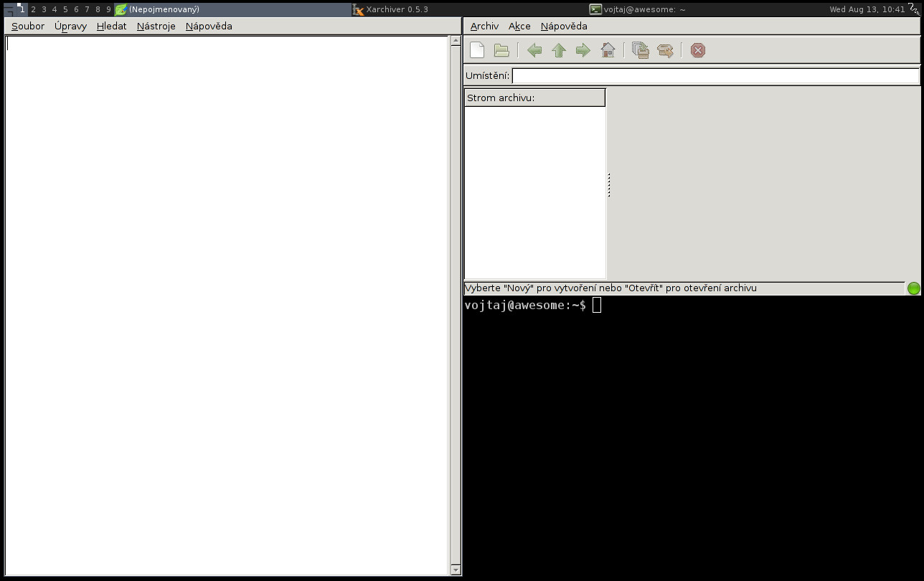Click the Extract files icon
The width and height of the screenshot is (924, 581).
tap(665, 50)
